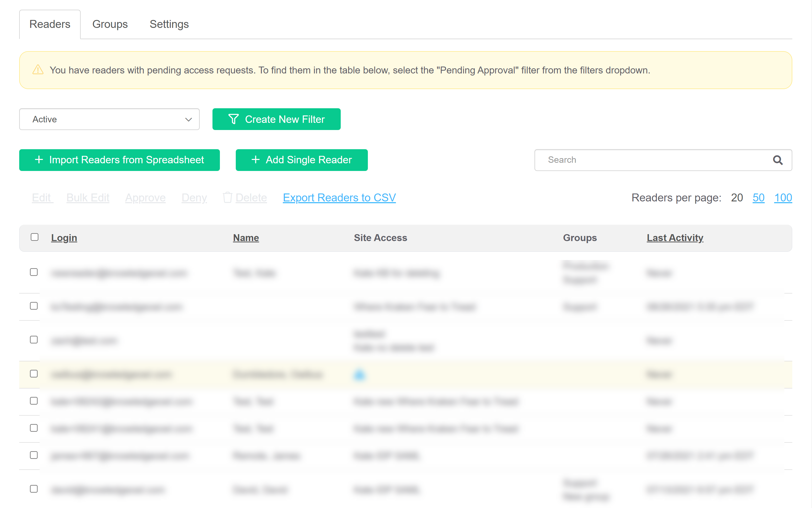Tick the select-all checkbox in table header
This screenshot has height=508, width=812.
34,237
